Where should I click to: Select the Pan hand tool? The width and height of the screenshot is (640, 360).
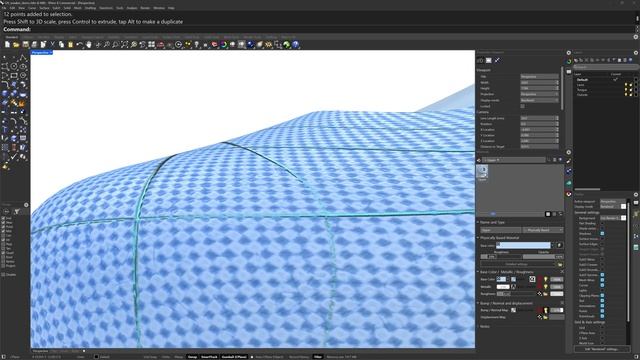click(x=89, y=44)
